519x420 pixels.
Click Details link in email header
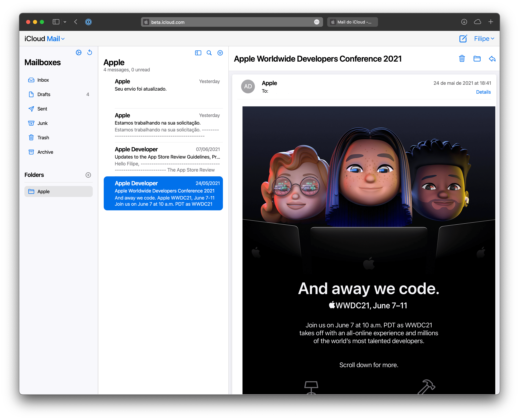pos(483,92)
